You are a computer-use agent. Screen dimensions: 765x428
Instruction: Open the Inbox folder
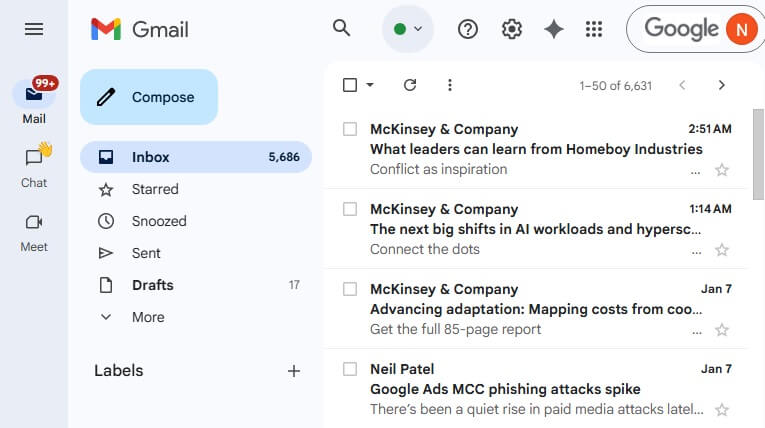196,157
